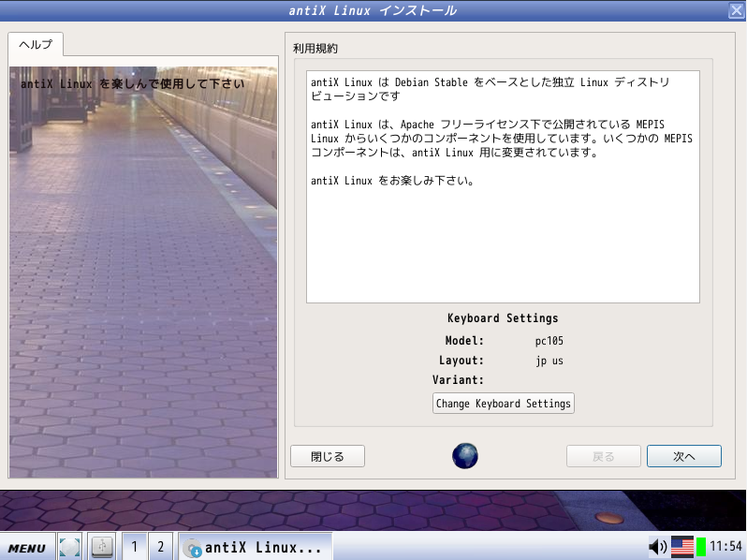Screen dimensions: 747x560
Task: Click the globe language icon
Action: [464, 456]
